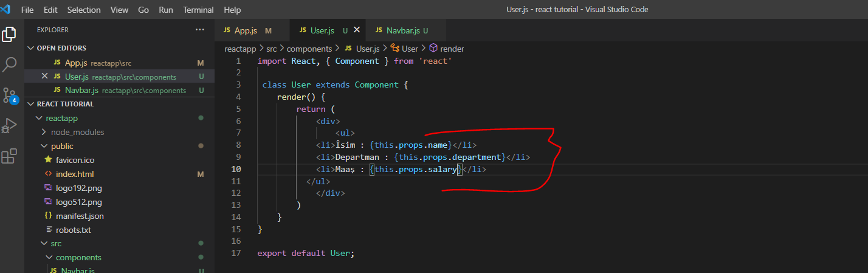The image size is (868, 273).
Task: Open Source Control view with badge
Action: click(9, 95)
